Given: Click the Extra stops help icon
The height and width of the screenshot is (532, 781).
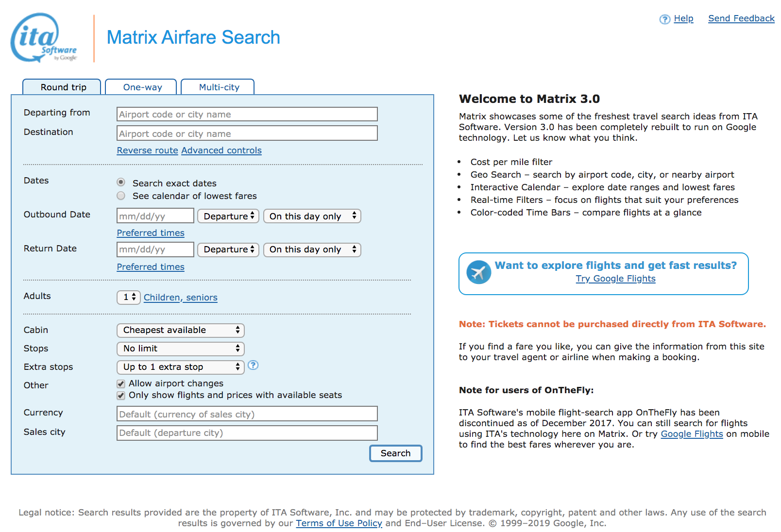Looking at the screenshot, I should click(253, 366).
